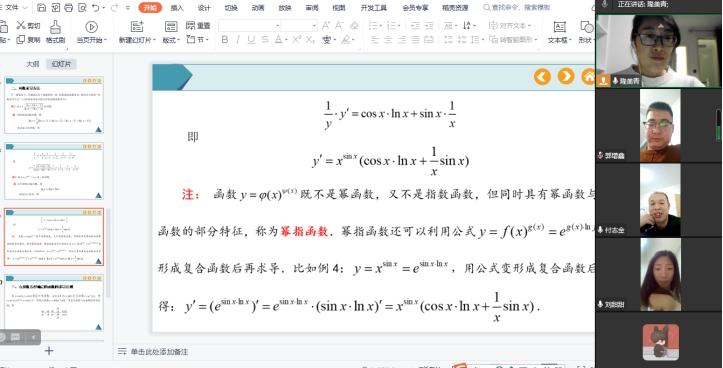Switch to the 大纲 (Outline) pane tab
Screen dimensions: 723x368
32,64
